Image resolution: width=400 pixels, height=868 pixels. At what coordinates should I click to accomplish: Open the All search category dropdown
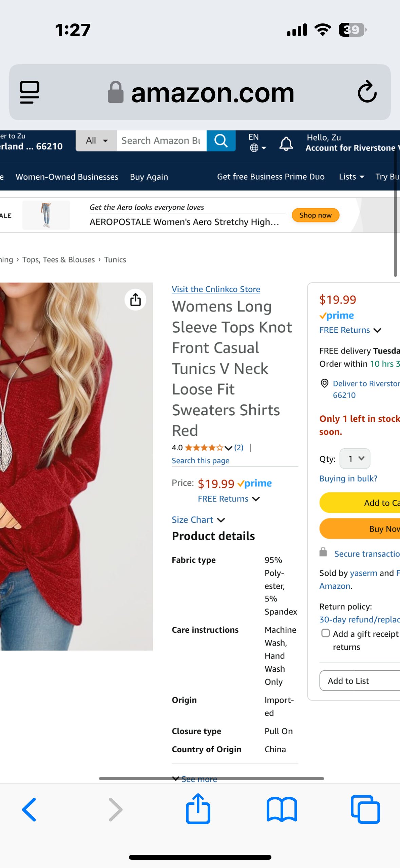[96, 141]
